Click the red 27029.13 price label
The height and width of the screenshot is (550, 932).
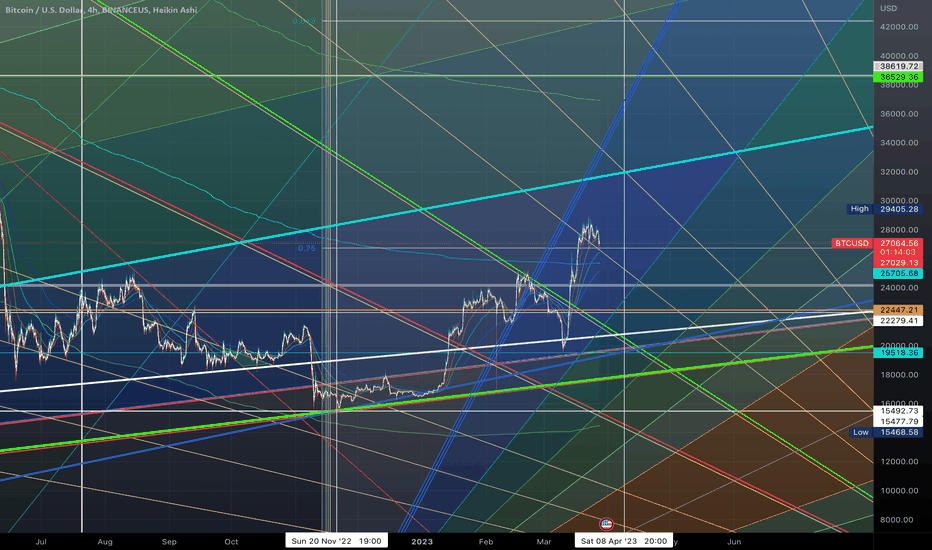898,263
